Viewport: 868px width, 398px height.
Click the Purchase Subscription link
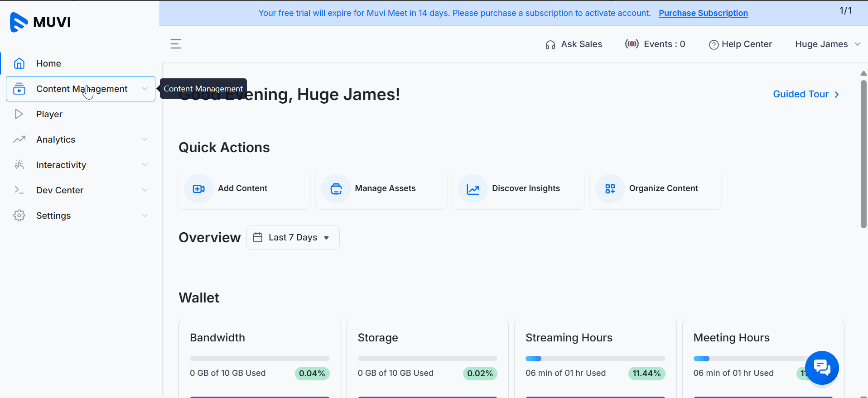(x=703, y=13)
